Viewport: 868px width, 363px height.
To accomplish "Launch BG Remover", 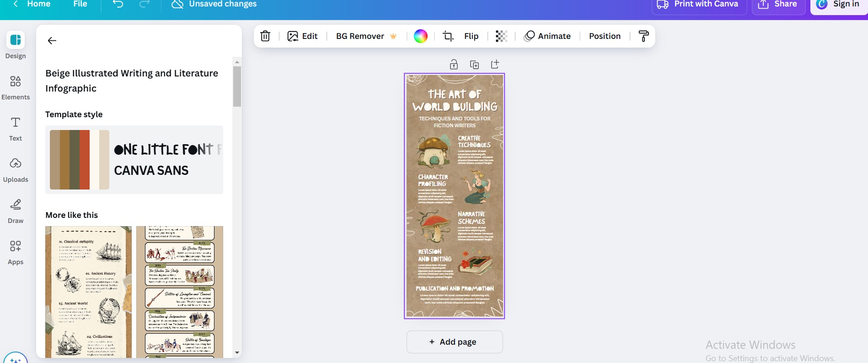I will click(x=366, y=36).
